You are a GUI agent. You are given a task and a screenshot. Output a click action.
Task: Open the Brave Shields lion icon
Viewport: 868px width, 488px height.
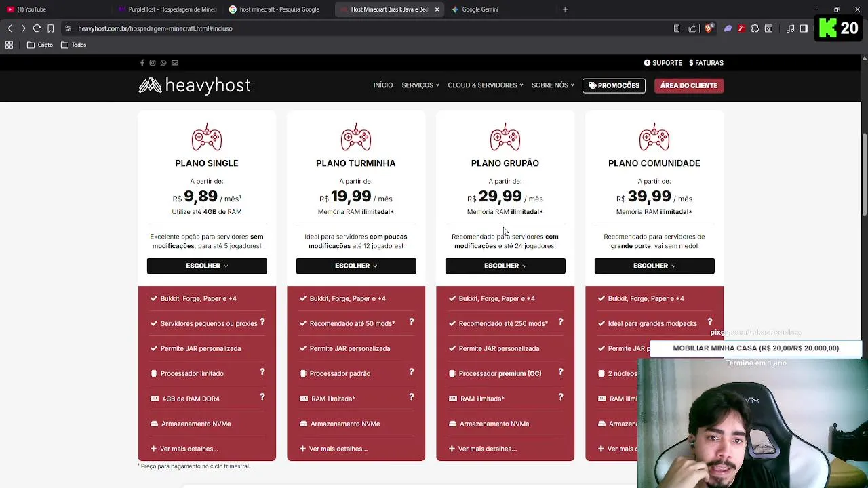(709, 28)
